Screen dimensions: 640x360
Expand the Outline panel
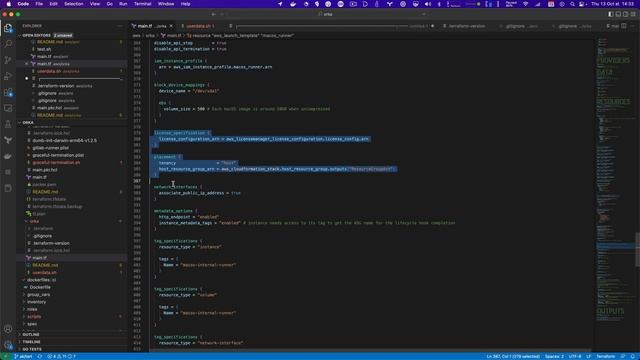pos(31,335)
